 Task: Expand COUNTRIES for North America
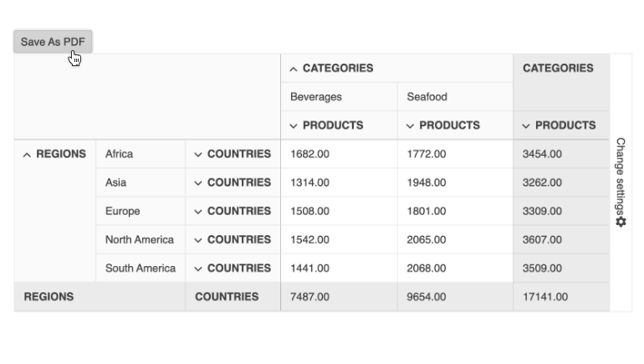point(198,239)
